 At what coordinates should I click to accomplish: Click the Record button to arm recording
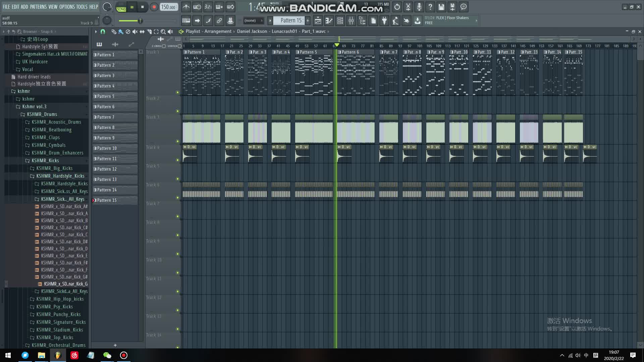coord(154,7)
